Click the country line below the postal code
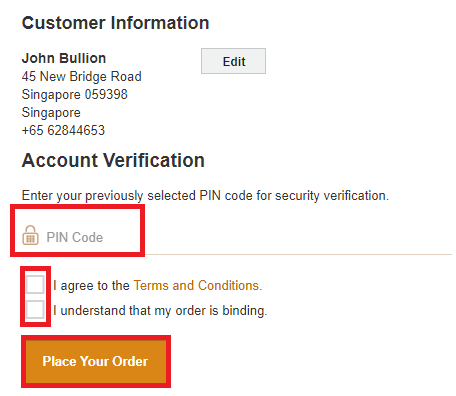The height and width of the screenshot is (396, 456). tap(51, 113)
